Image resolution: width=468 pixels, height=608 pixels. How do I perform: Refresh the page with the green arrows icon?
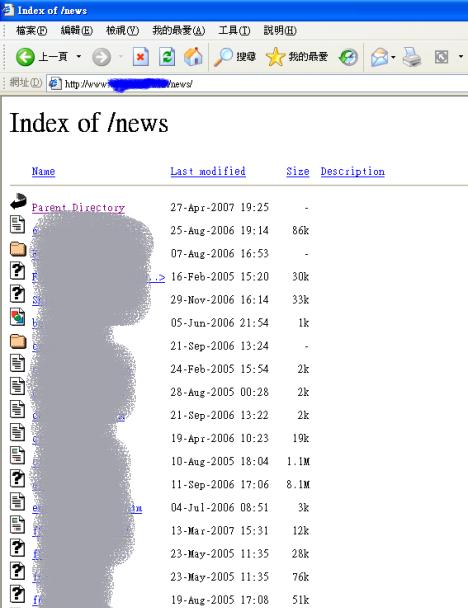(167, 57)
